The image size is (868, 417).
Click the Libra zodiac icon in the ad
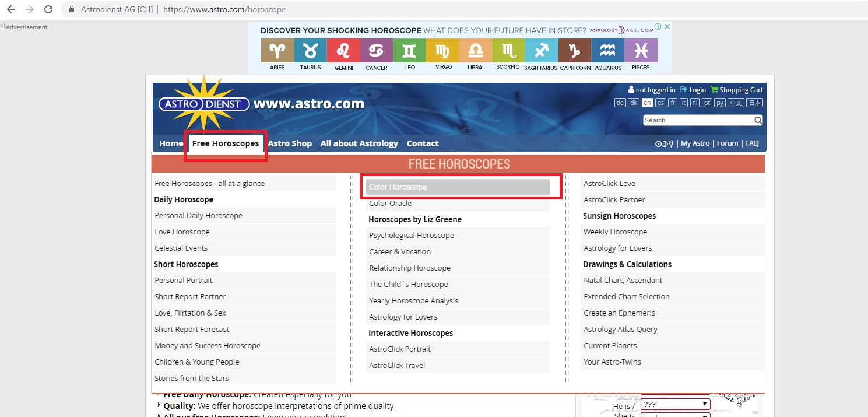(475, 51)
